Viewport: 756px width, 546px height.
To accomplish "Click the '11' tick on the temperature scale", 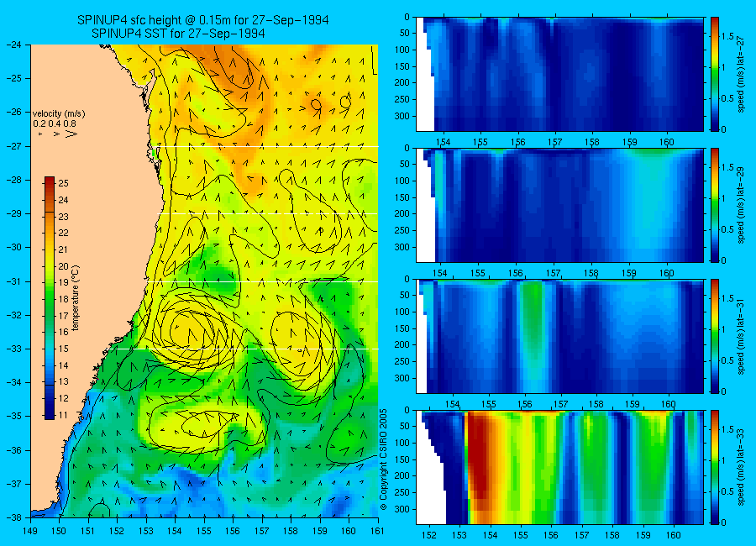I will coord(63,415).
